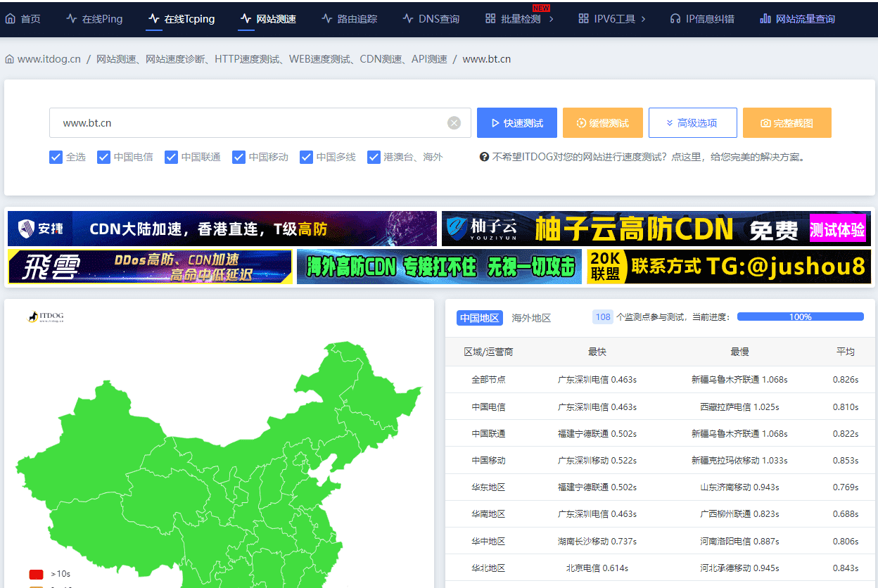Image resolution: width=878 pixels, height=588 pixels.
Task: Click the pulse icon beside 在线Ping
Action: 71,19
